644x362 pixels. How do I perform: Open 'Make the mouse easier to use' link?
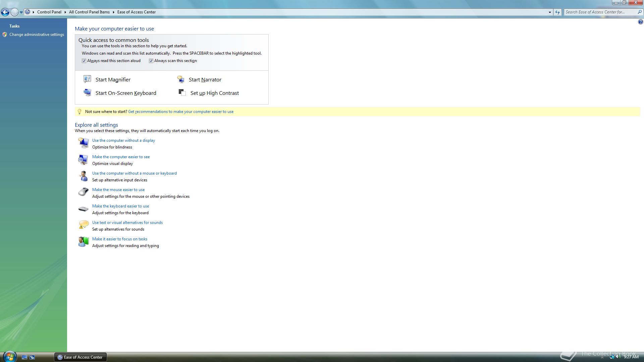coord(118,190)
